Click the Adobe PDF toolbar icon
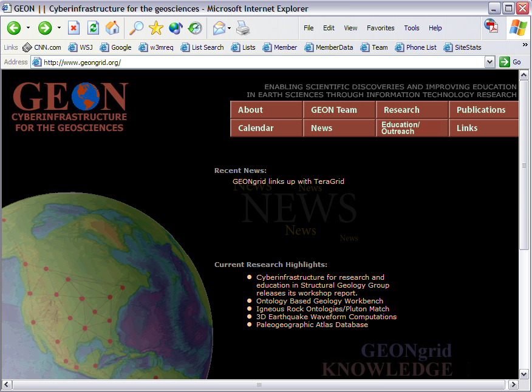 coord(491,25)
